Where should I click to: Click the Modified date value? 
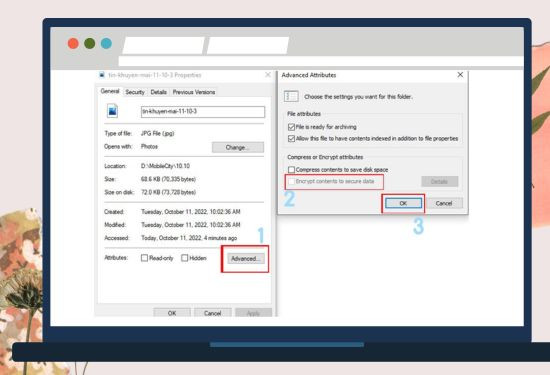[x=190, y=225]
